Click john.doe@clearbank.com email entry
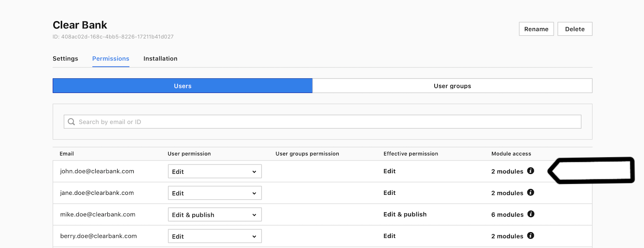This screenshot has height=248, width=644. coord(97,171)
